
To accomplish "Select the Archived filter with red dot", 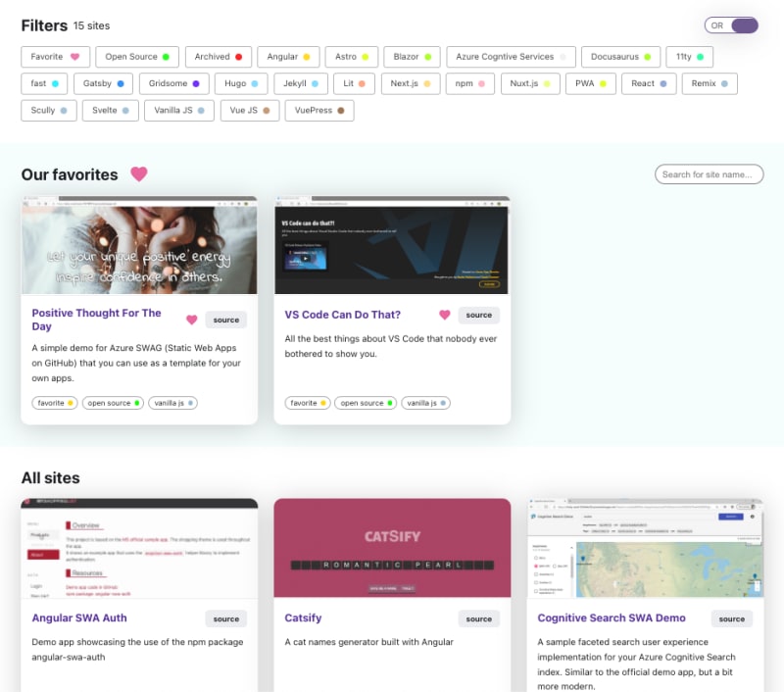I will pos(218,57).
